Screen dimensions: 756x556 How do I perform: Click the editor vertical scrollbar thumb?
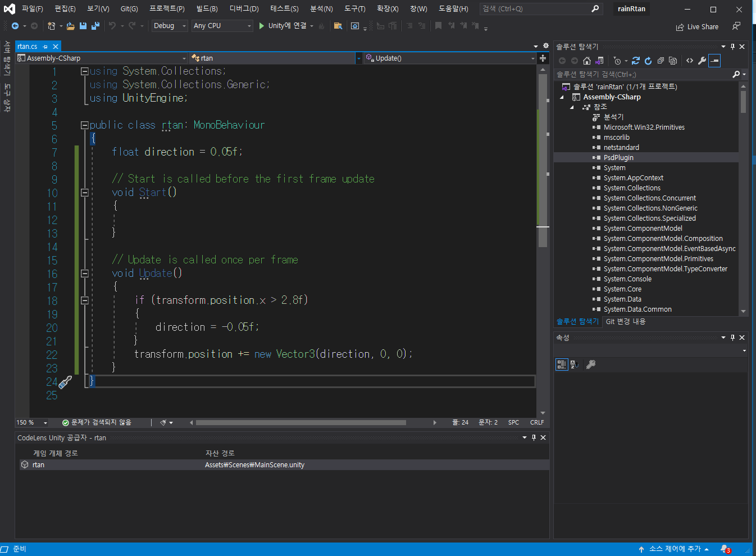pyautogui.click(x=543, y=161)
